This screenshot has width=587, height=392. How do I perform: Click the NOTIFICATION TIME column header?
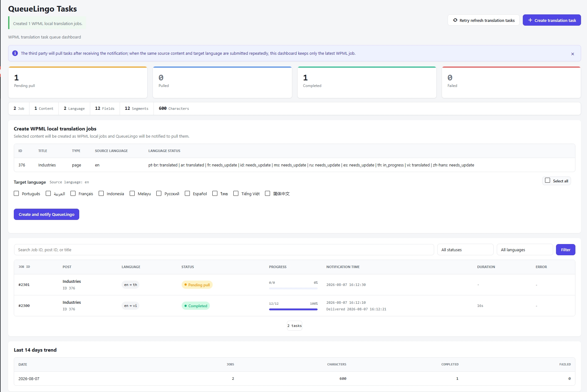click(343, 267)
